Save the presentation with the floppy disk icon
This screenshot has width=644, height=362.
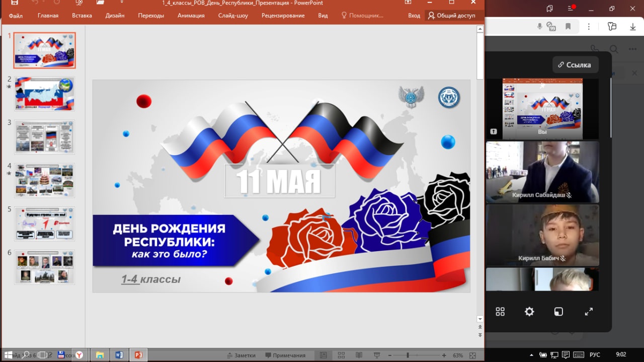click(15, 3)
